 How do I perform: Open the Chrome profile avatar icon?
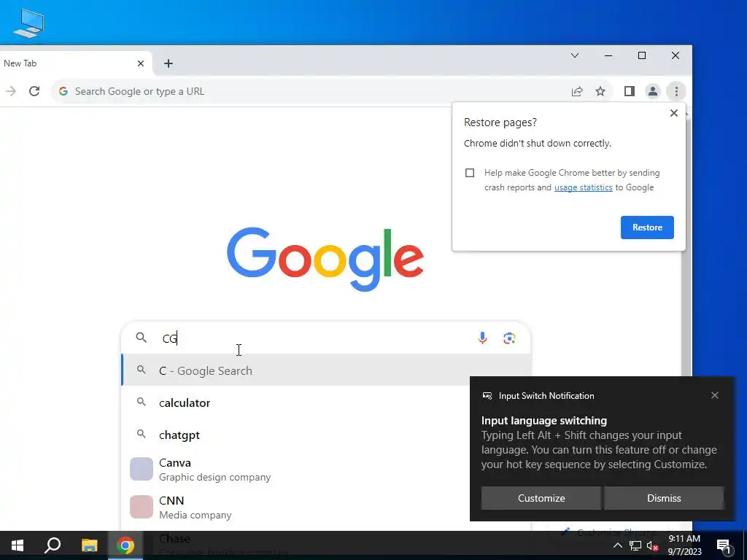653,91
